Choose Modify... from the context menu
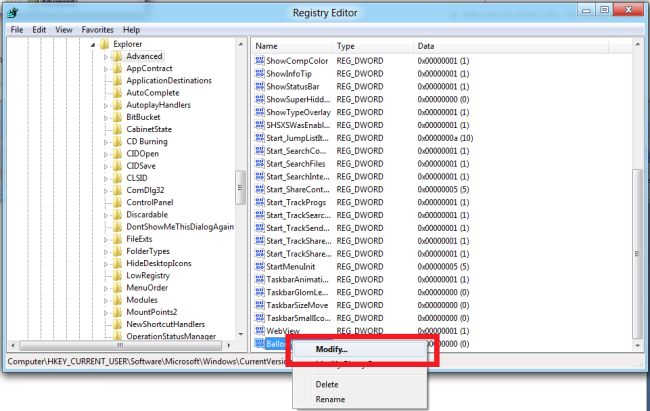 359,349
